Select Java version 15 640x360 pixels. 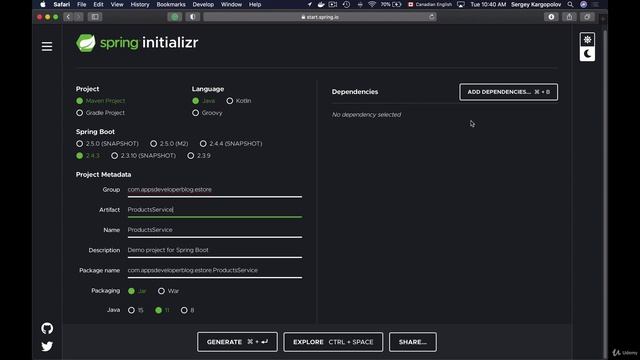[x=136, y=310]
